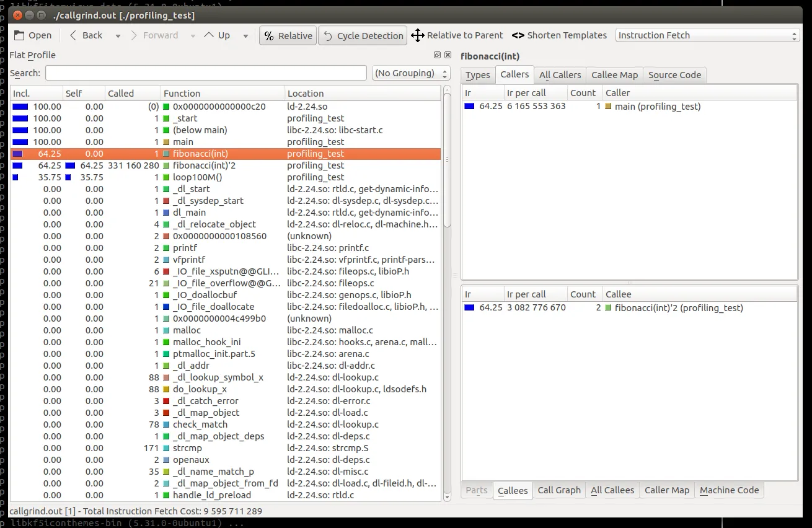Image resolution: width=812 pixels, height=528 pixels.
Task: Go back using the Back arrow
Action: tap(74, 35)
